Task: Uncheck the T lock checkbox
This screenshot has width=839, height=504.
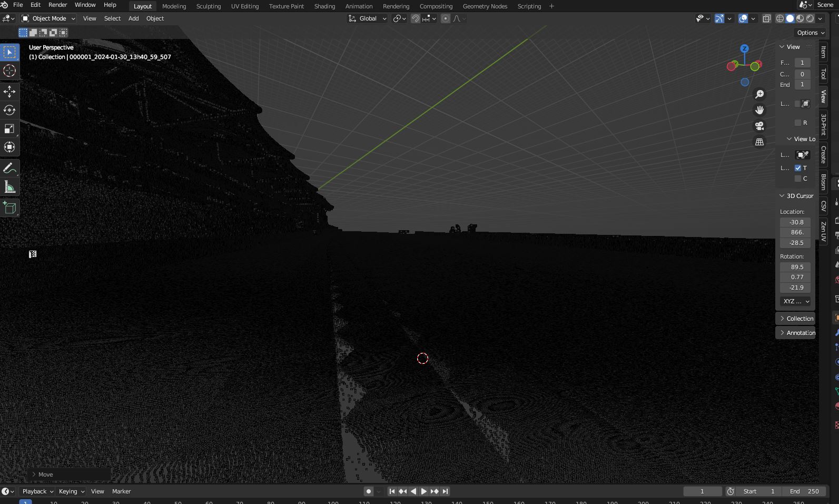Action: click(x=798, y=168)
